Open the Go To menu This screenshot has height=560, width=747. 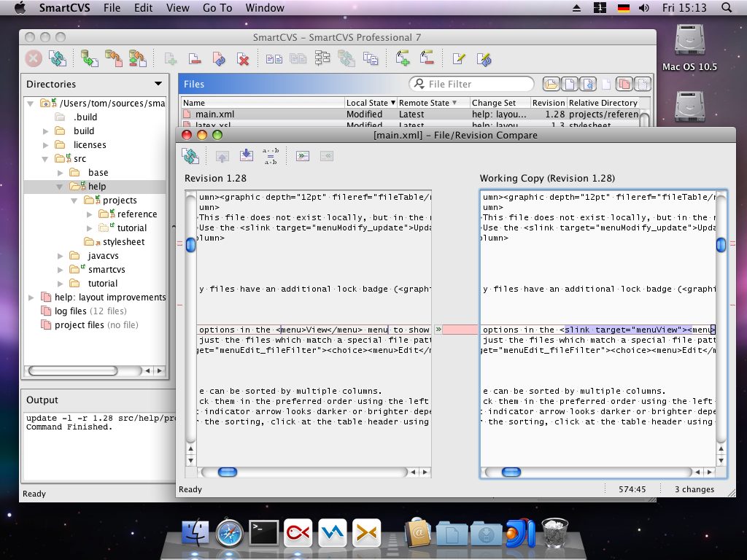[217, 8]
